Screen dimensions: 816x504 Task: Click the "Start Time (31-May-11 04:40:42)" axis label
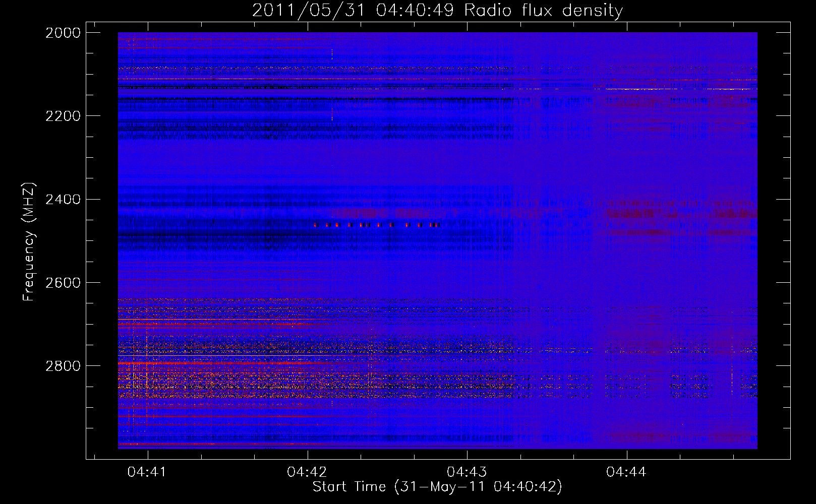[437, 487]
